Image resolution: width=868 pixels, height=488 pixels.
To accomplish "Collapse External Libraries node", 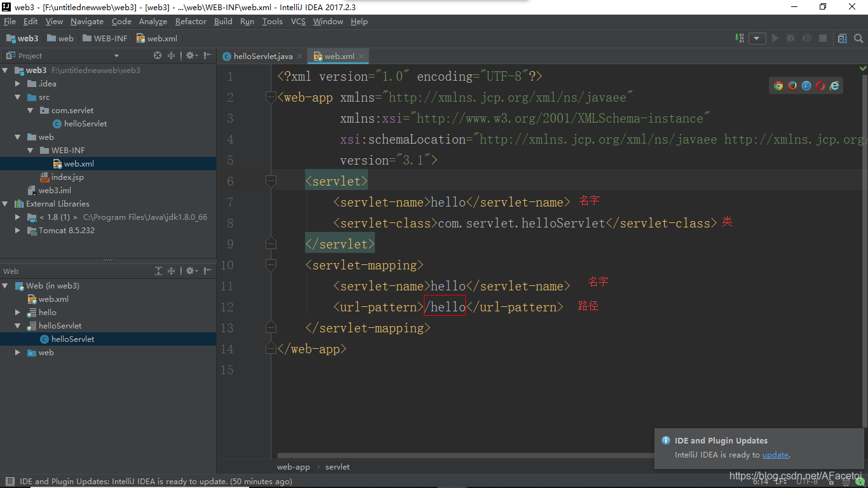I will 6,204.
